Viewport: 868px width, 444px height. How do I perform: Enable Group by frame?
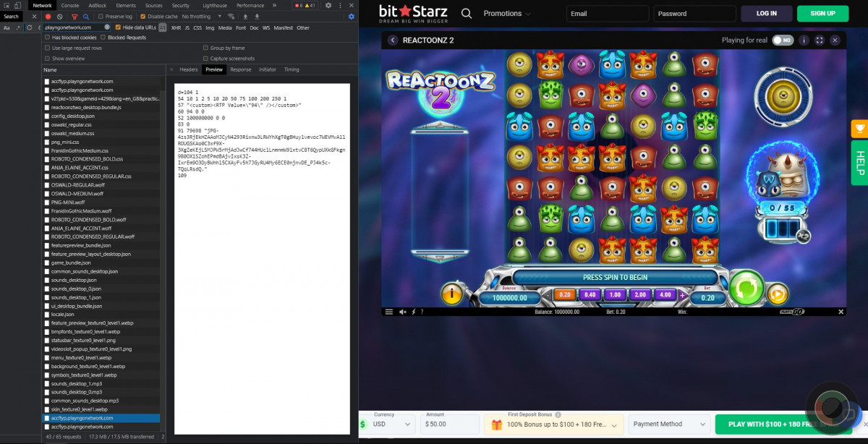(x=206, y=48)
